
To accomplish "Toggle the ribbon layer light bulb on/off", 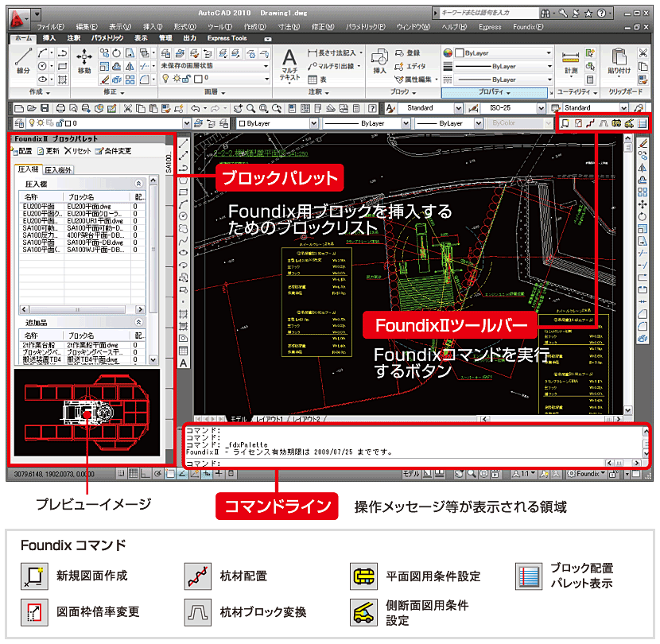I will click(166, 78).
